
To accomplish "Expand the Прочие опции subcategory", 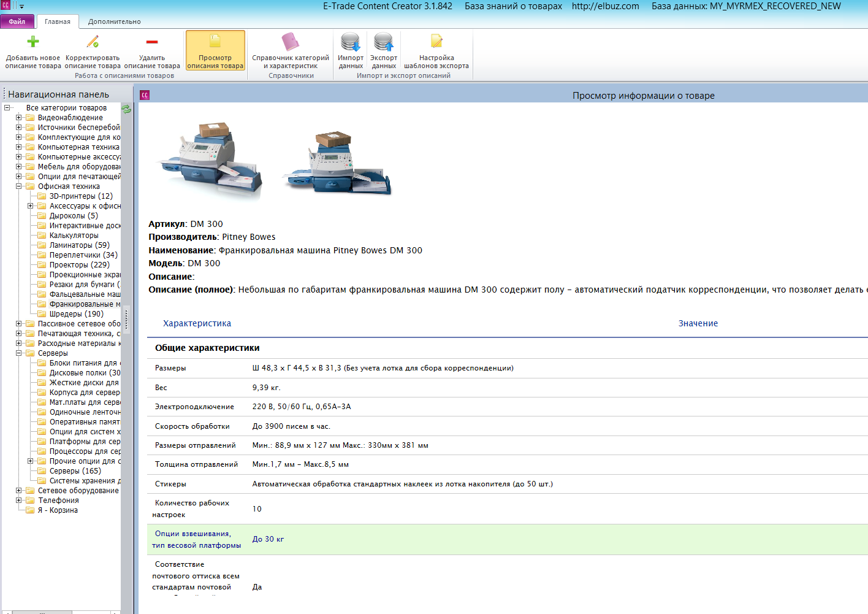I will (31, 461).
